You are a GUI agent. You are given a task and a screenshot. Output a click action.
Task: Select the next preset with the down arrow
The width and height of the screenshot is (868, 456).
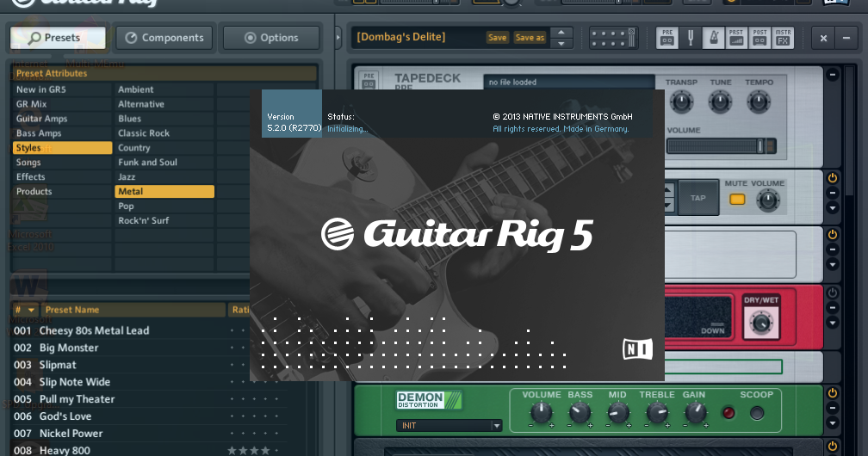tap(561, 44)
